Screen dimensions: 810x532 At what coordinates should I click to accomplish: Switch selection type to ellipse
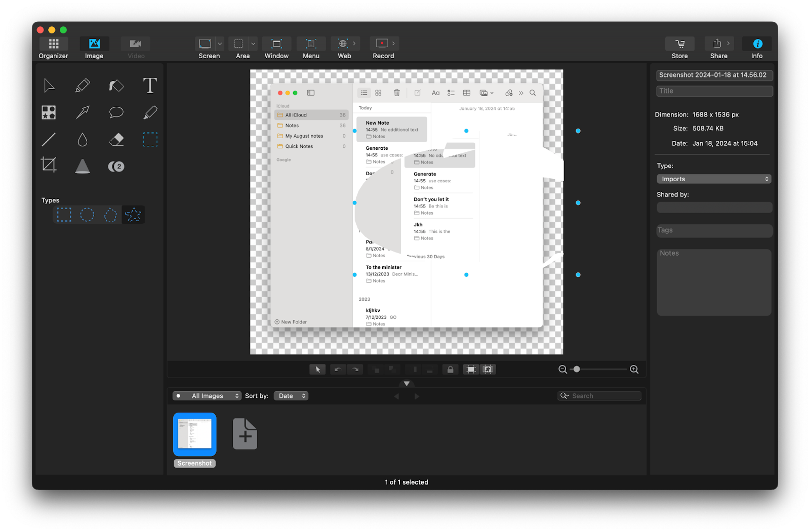coord(87,215)
